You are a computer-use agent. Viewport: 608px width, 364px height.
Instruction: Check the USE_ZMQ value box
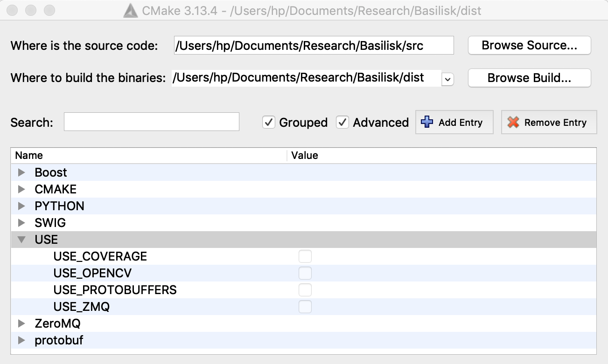[305, 307]
